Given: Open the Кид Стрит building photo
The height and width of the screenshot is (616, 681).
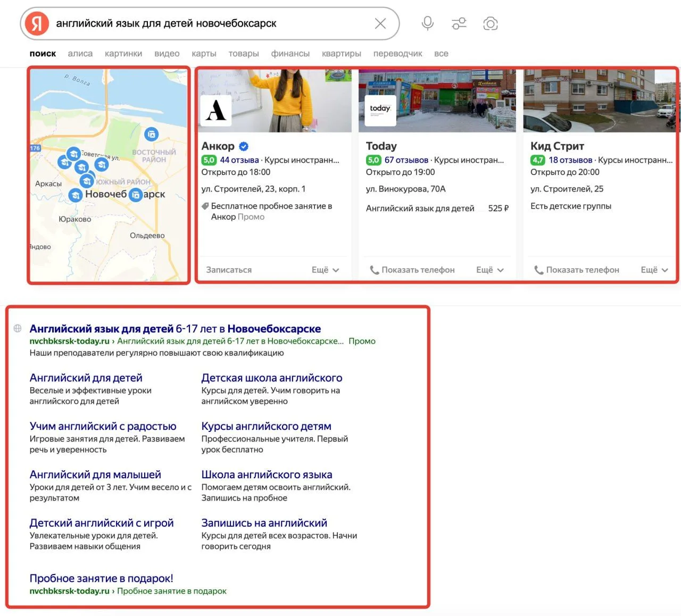Looking at the screenshot, I should [x=601, y=101].
